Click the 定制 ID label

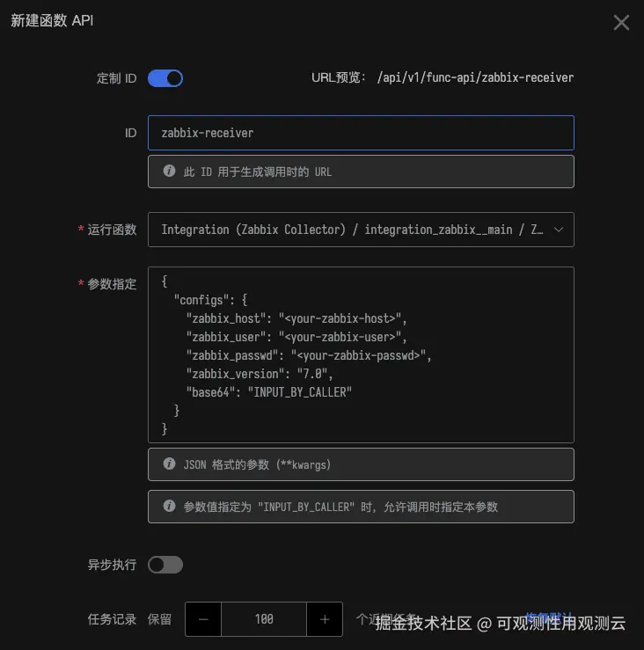tap(116, 78)
